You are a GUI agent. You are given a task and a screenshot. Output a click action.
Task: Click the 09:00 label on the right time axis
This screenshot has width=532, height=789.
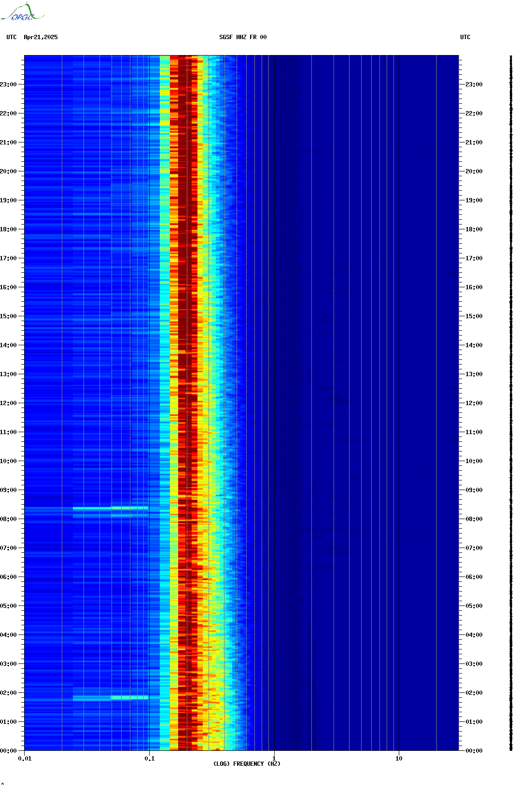point(474,490)
